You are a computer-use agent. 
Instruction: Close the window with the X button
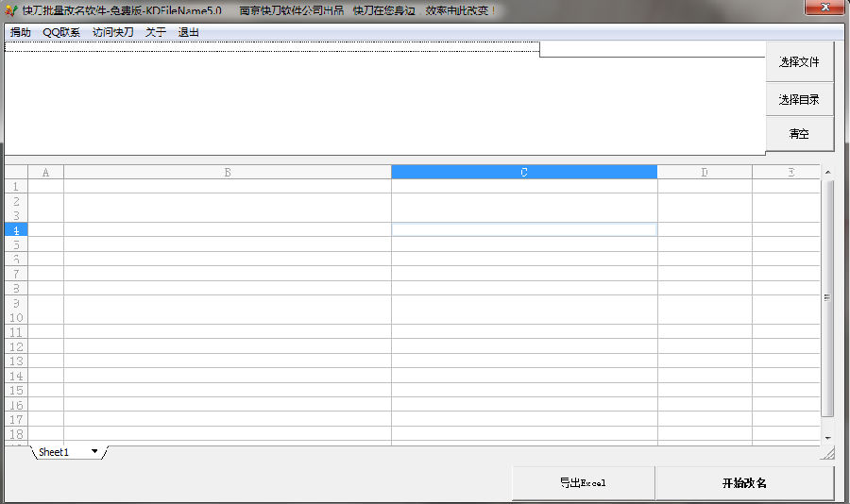824,7
